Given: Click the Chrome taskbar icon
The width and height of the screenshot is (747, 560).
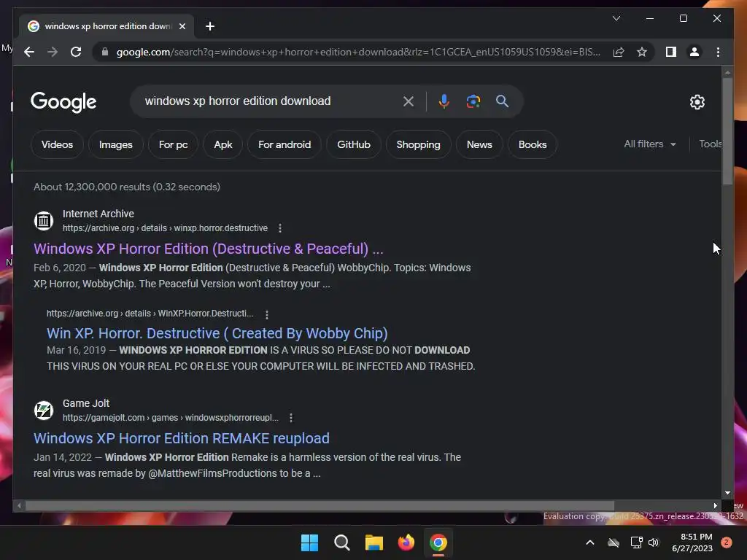Looking at the screenshot, I should click(x=438, y=542).
